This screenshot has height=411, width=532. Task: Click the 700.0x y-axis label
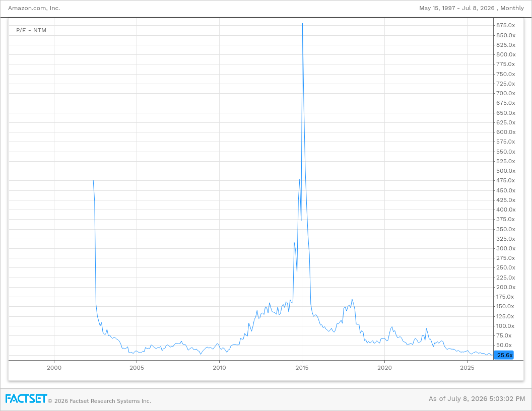pyautogui.click(x=505, y=93)
